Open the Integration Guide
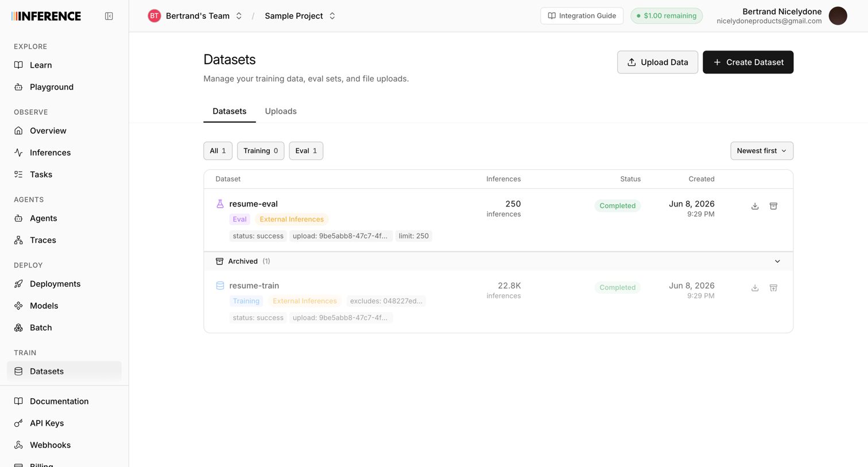This screenshot has width=868, height=467. pos(582,16)
